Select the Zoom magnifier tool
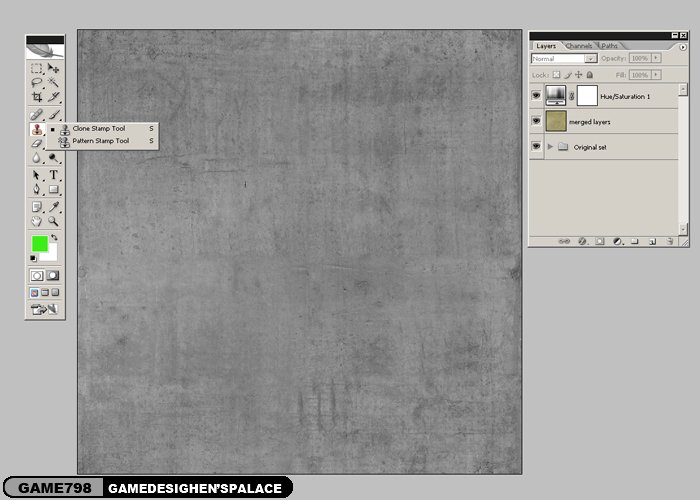 tap(53, 221)
